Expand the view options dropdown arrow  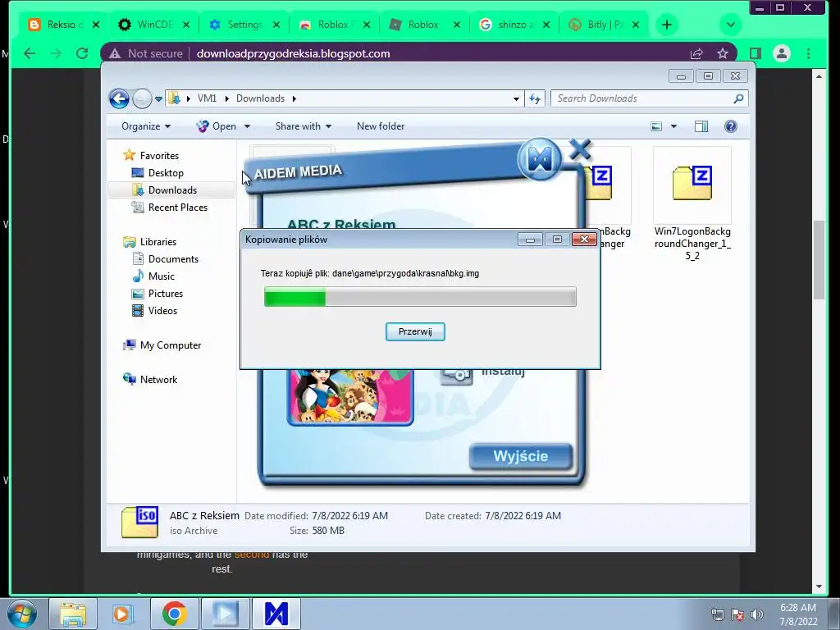[x=674, y=126]
